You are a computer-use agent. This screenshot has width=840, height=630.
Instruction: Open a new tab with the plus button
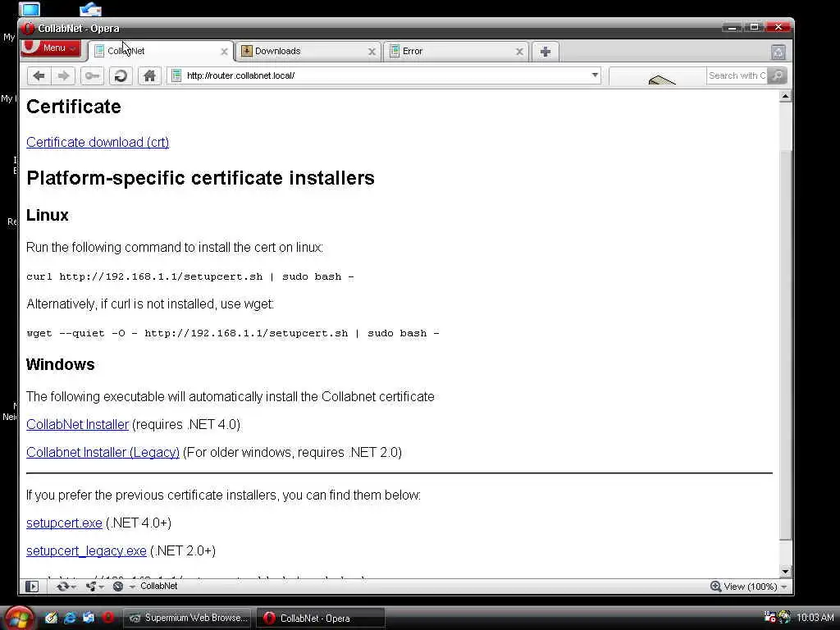pos(545,52)
